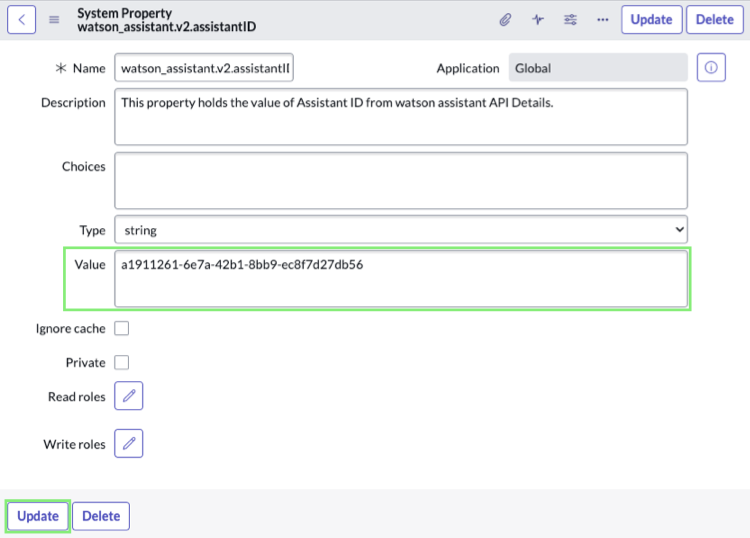Edit Read roles with the pencil icon
Image resolution: width=750 pixels, height=538 pixels.
tap(129, 395)
